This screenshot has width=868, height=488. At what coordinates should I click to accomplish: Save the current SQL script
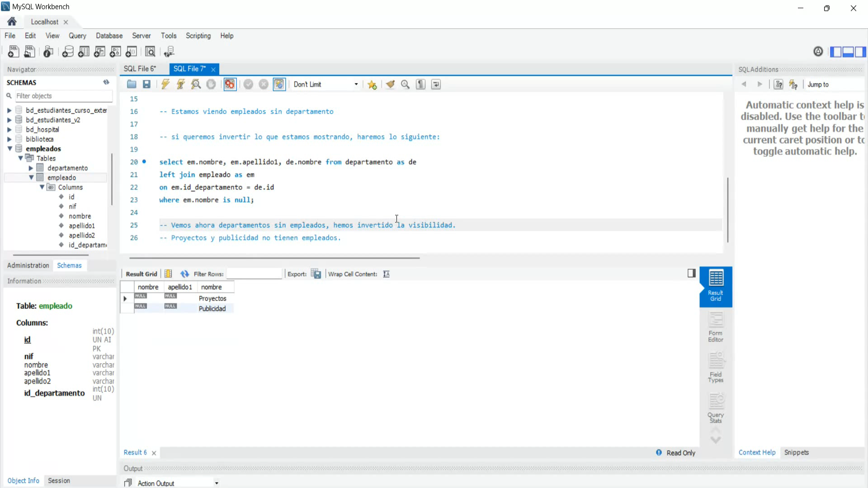pyautogui.click(x=146, y=84)
